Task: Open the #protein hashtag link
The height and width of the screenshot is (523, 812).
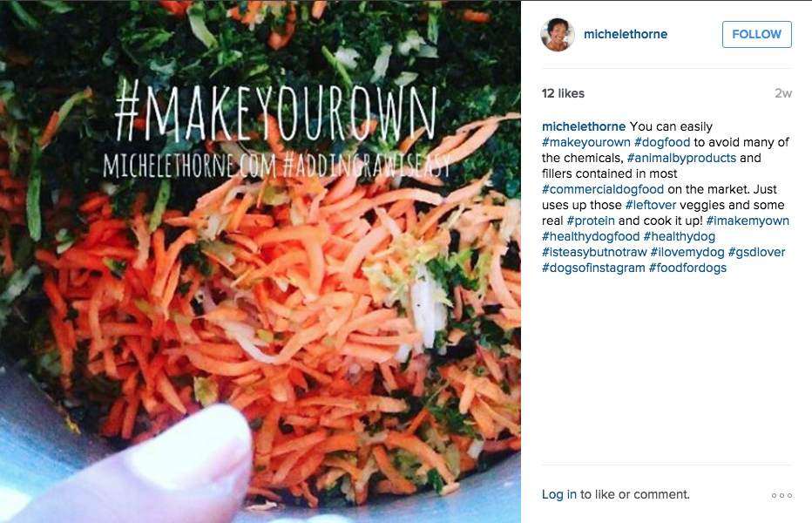Action: click(x=591, y=221)
